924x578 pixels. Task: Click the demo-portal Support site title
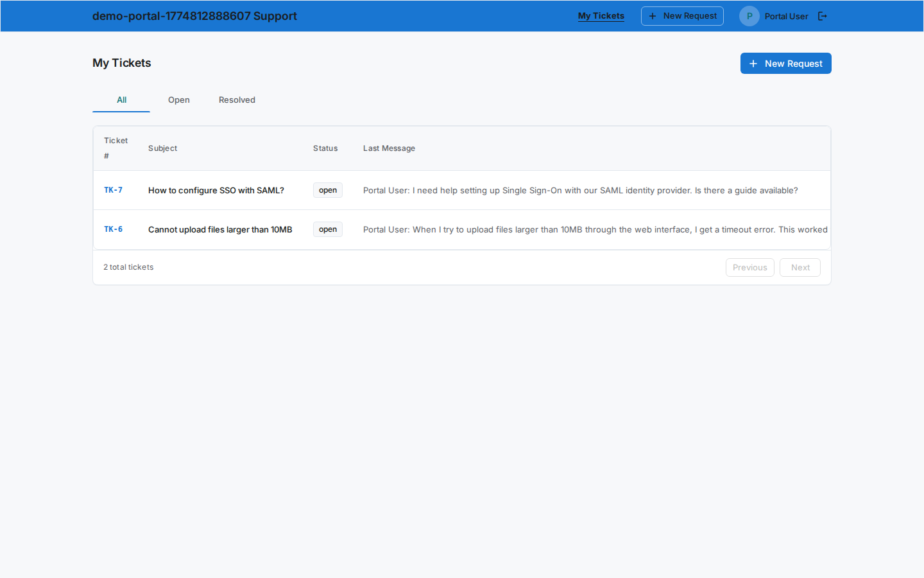point(194,16)
